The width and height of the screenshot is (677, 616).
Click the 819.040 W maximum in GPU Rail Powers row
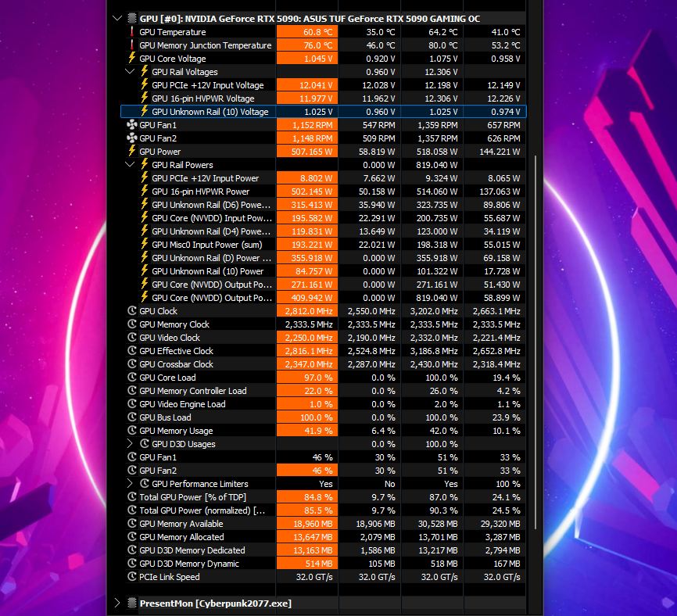click(x=436, y=165)
